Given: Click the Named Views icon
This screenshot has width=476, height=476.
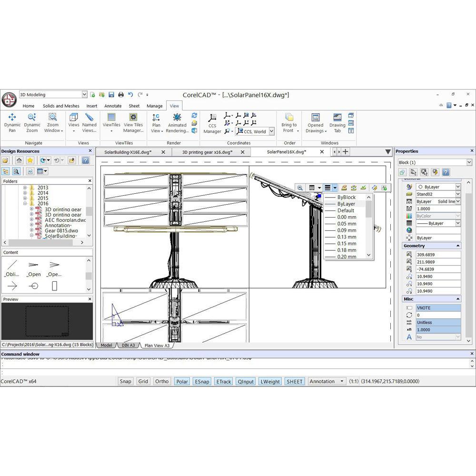Looking at the screenshot, I should tap(89, 122).
